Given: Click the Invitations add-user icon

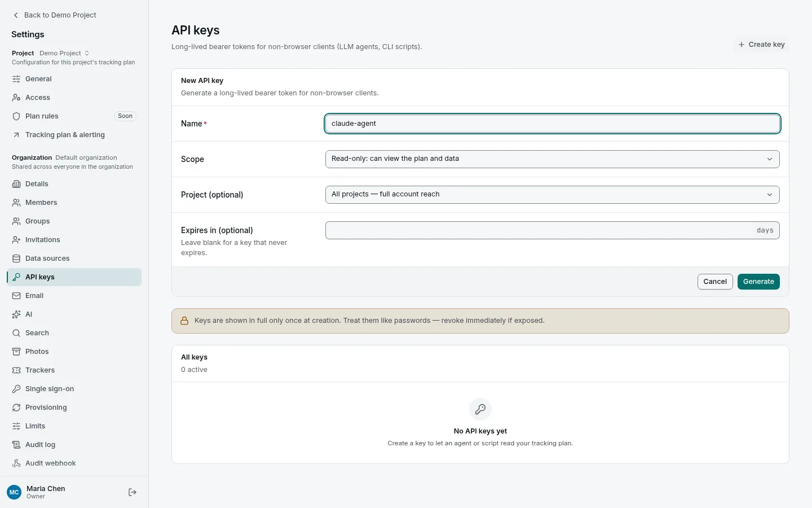Looking at the screenshot, I should [16, 240].
